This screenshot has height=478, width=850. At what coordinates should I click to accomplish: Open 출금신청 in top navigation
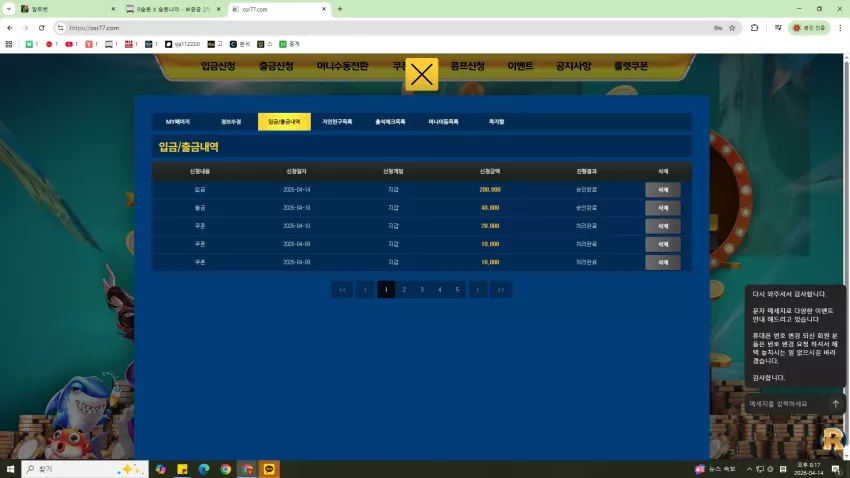click(x=276, y=66)
